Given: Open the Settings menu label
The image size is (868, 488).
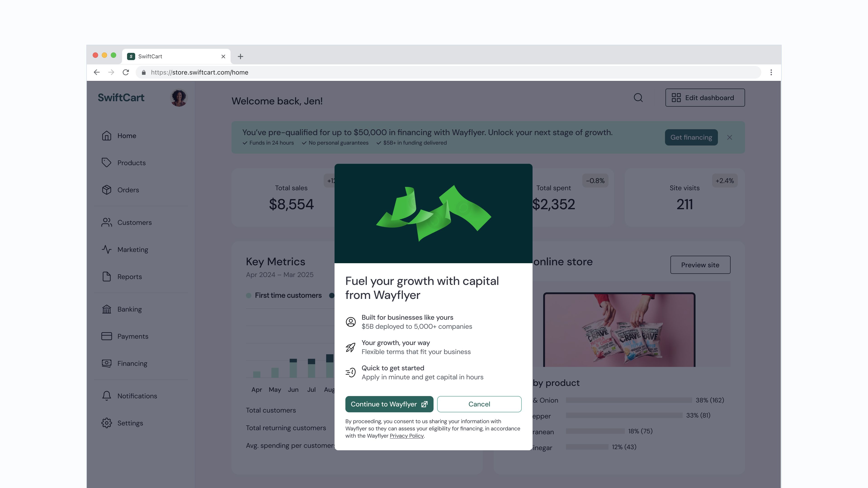Looking at the screenshot, I should [x=130, y=423].
